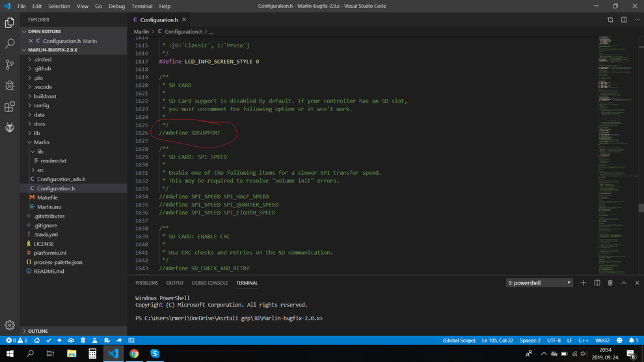
Task: Switch to the Problems tab
Action: click(x=146, y=283)
